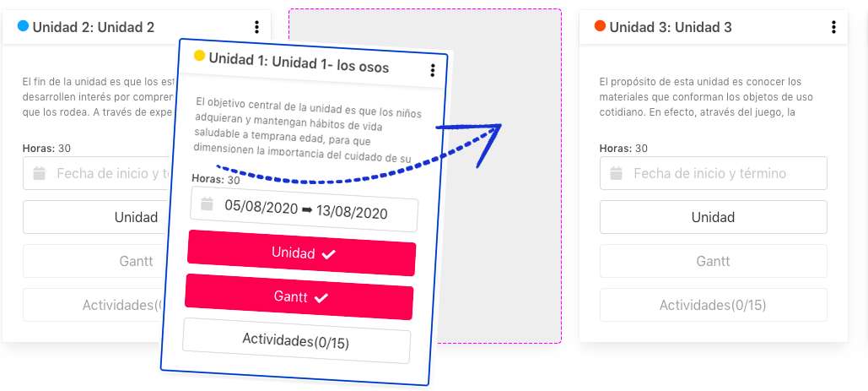Click the calendar icon in Unidad 2 card

coord(39,173)
